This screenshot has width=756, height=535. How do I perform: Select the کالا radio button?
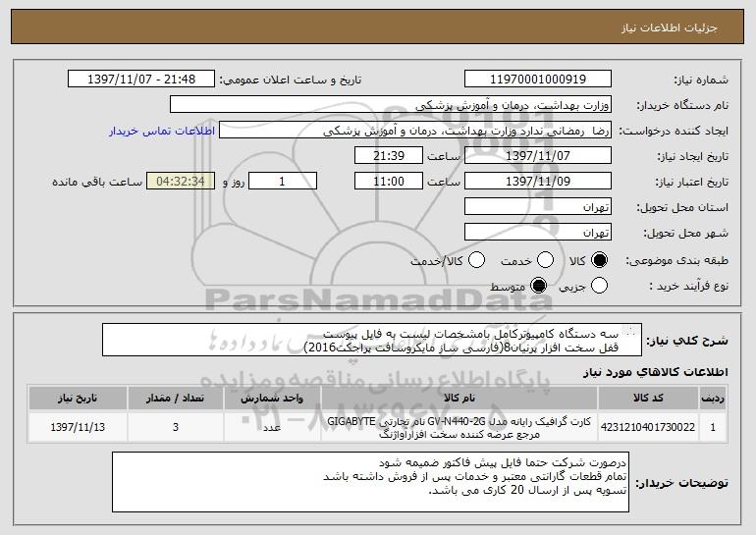pos(599,260)
